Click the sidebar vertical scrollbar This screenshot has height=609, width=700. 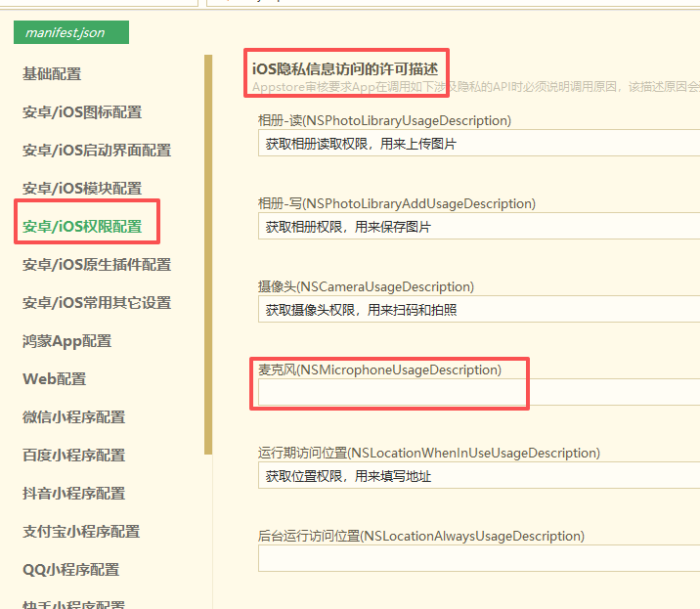click(x=207, y=254)
